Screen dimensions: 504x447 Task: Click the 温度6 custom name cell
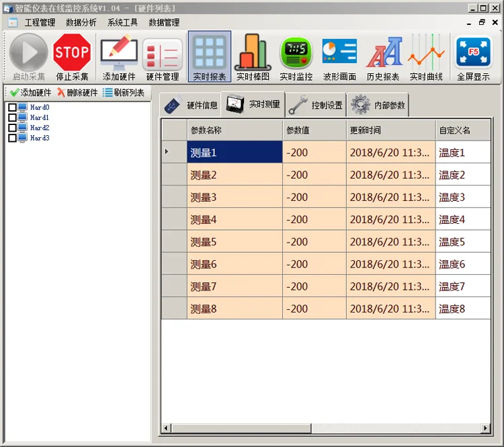(x=463, y=264)
